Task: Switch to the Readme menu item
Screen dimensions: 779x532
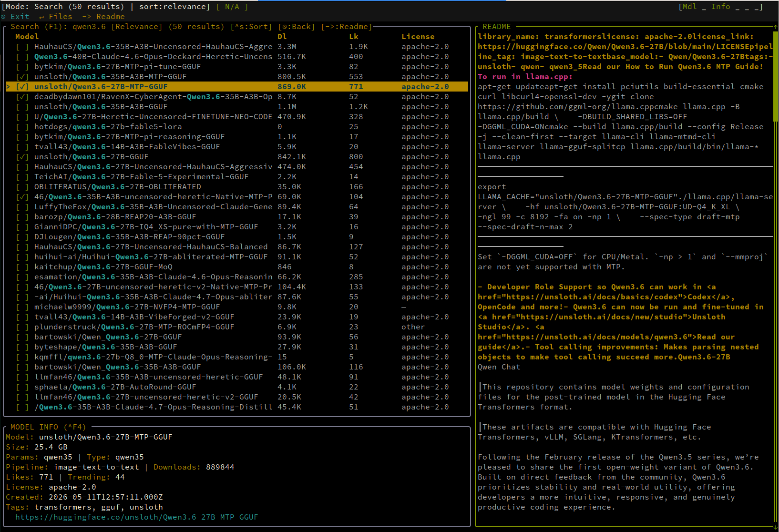Action: [x=103, y=17]
